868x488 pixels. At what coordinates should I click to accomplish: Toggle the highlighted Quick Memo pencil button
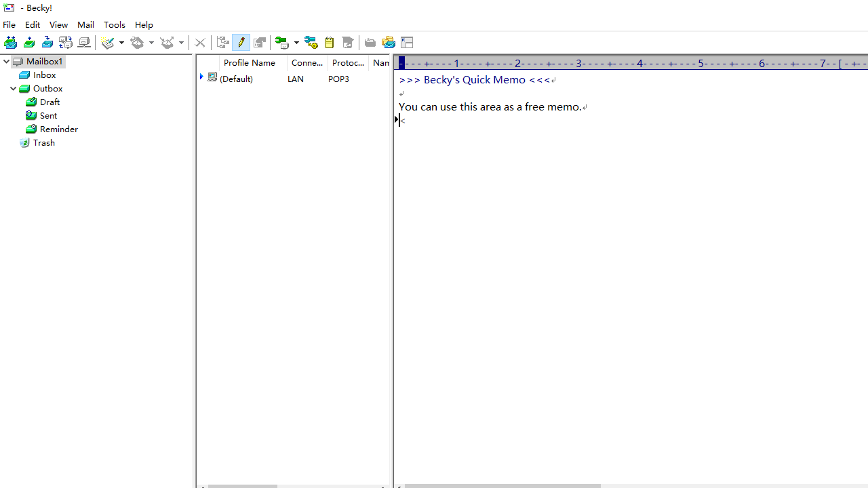pos(241,43)
